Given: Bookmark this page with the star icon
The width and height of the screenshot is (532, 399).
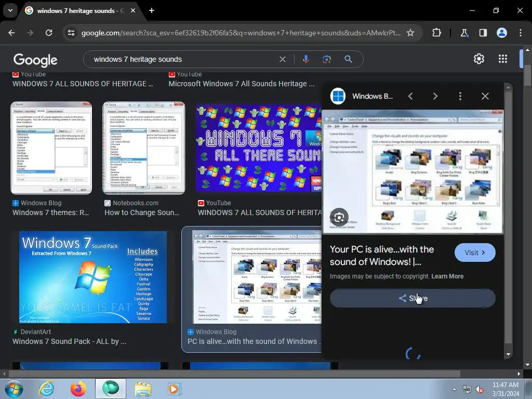Looking at the screenshot, I should coord(410,33).
